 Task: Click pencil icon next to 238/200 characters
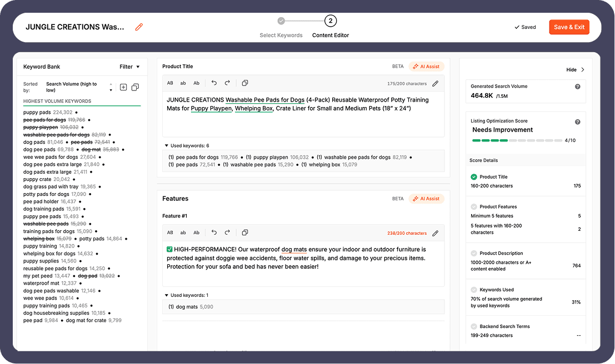436,233
